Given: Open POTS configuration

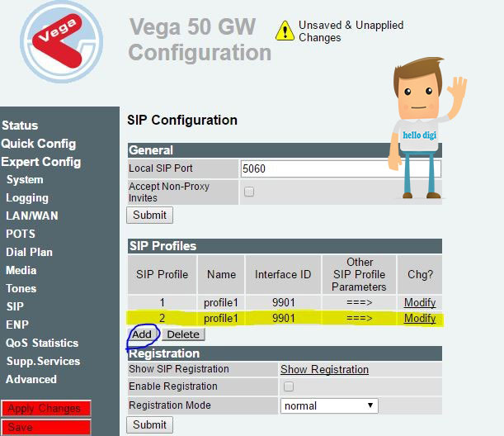Looking at the screenshot, I should (21, 234).
